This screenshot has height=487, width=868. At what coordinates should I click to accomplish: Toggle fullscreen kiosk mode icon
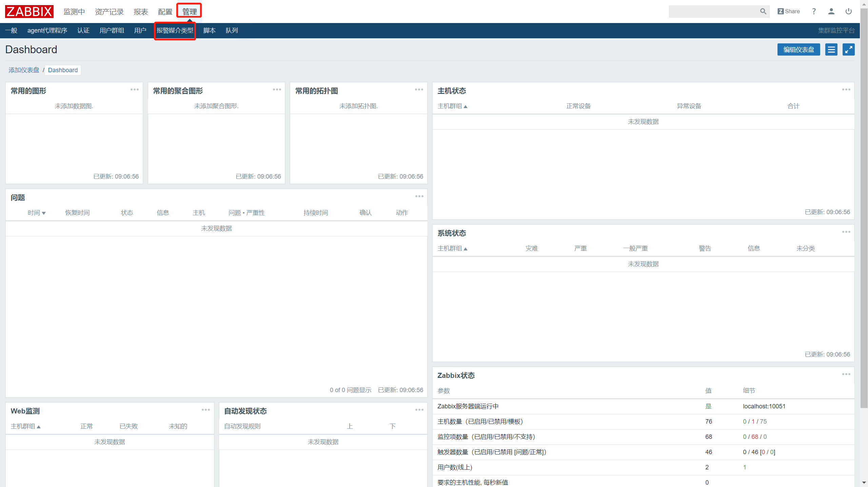848,49
